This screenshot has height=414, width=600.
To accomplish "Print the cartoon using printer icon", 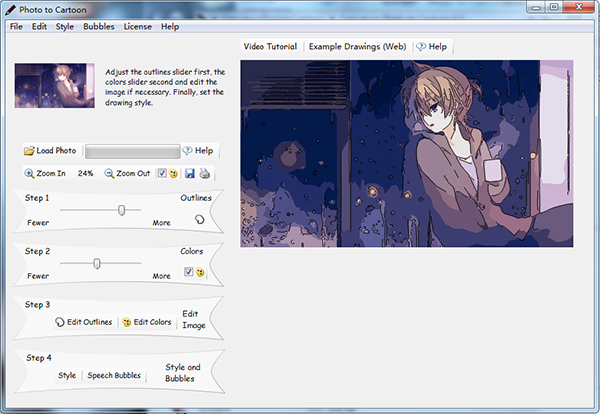I will [x=204, y=174].
